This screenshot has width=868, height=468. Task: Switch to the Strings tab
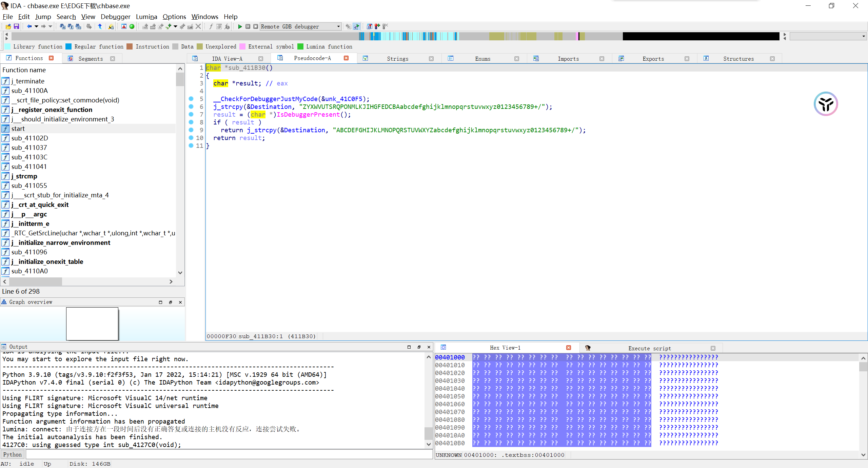click(x=398, y=59)
